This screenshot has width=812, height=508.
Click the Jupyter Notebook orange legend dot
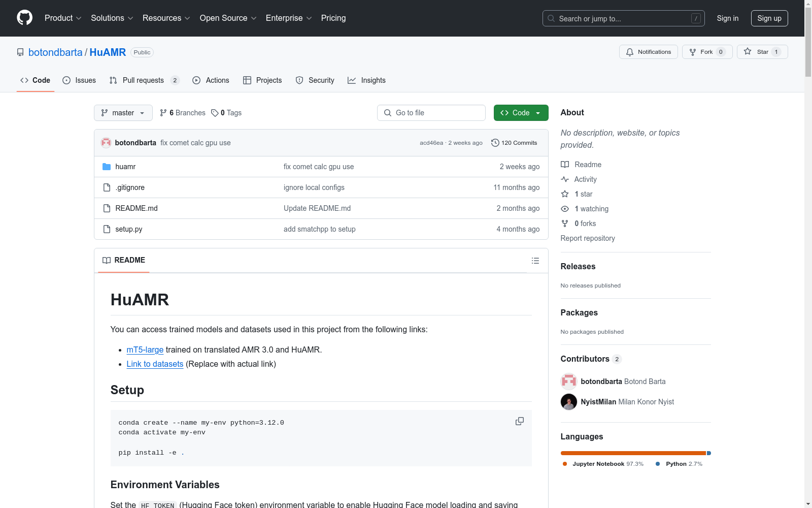pos(565,464)
